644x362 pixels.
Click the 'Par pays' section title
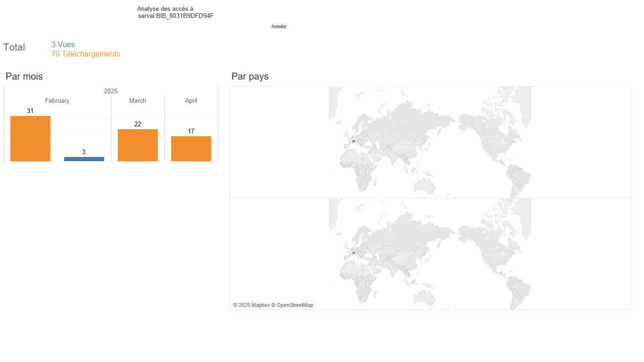pyautogui.click(x=250, y=76)
